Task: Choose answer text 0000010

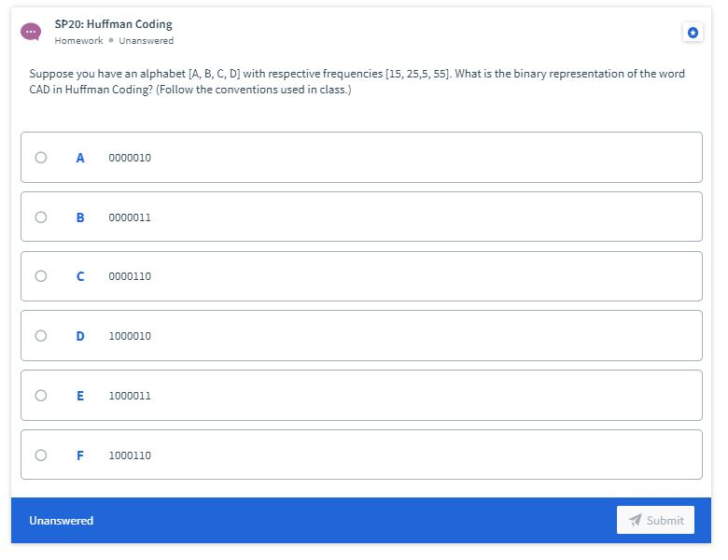Action: [x=130, y=158]
